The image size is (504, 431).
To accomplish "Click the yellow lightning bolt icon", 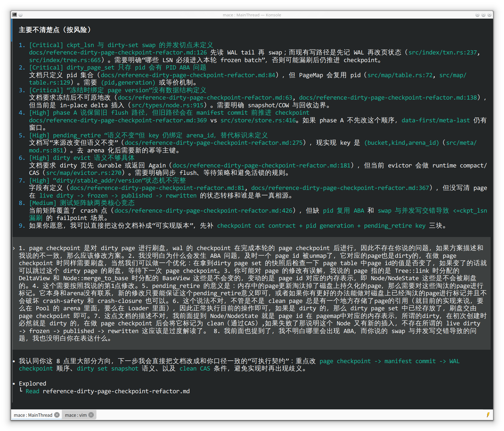I will (x=488, y=415).
